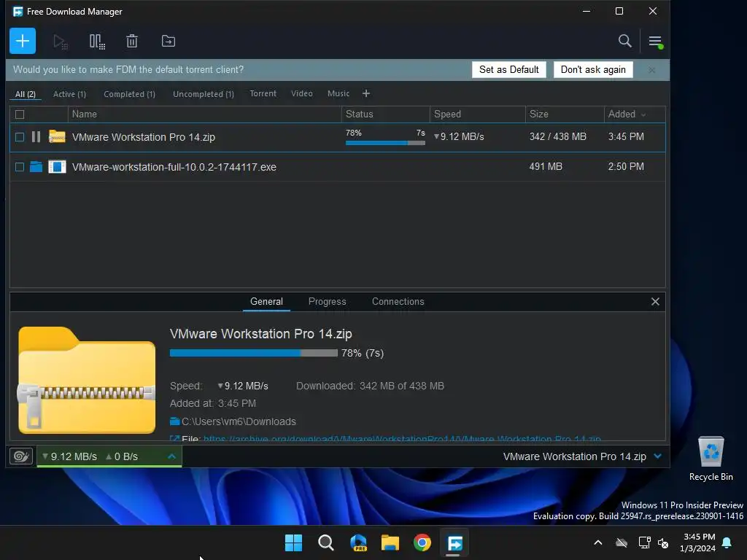Open Windows taskbar search
Image resolution: width=747 pixels, height=560 pixels.
pyautogui.click(x=326, y=542)
